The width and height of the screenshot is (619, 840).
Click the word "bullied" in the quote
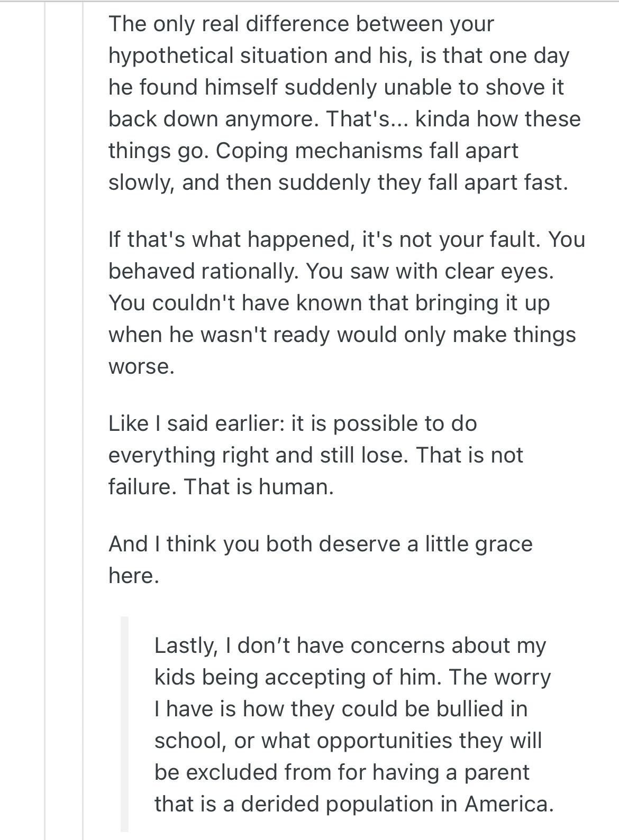coord(473,709)
